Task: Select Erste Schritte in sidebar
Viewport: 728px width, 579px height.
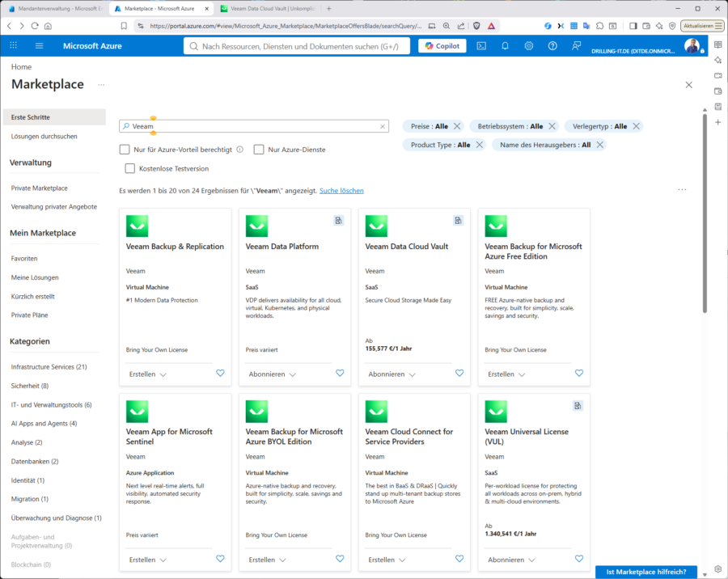Action: [54, 117]
